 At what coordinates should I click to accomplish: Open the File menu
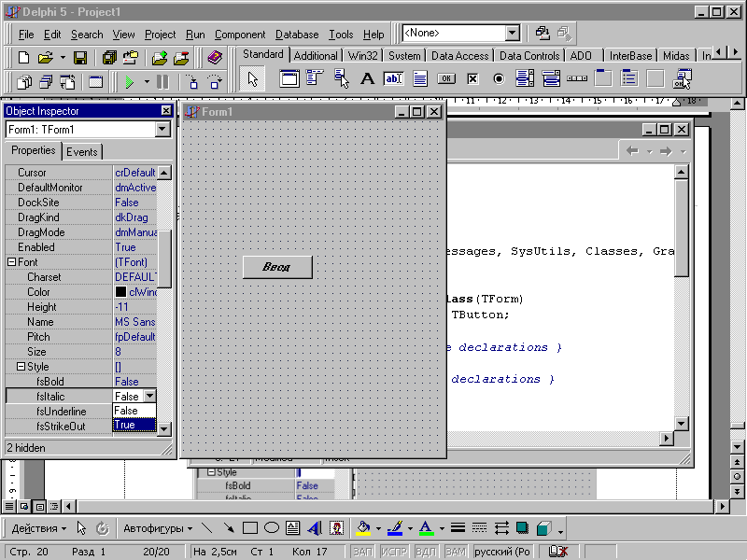point(26,35)
